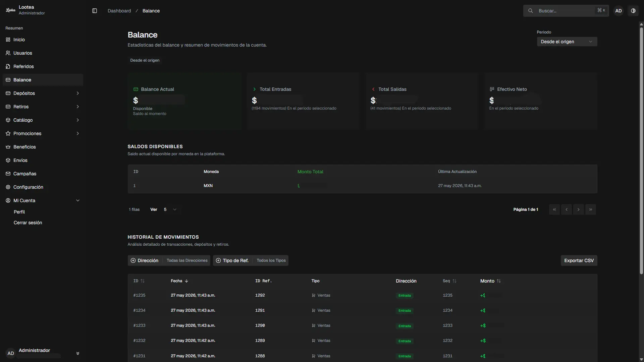Click the page vertical scrollbar

[641, 151]
